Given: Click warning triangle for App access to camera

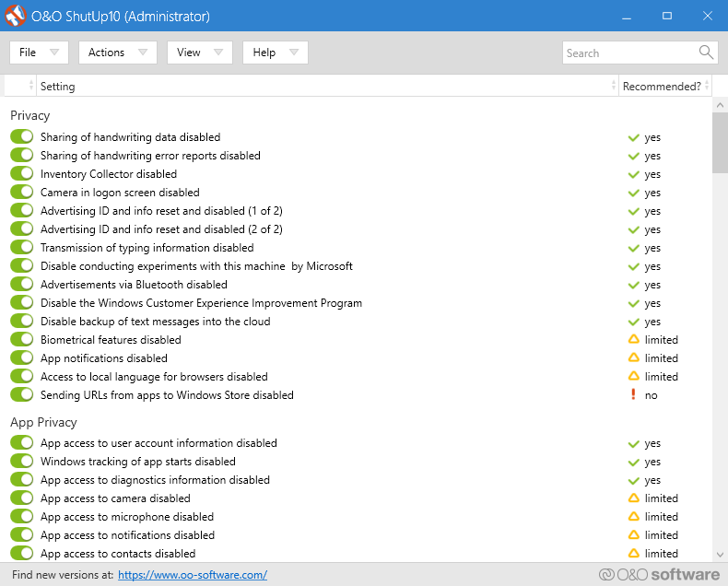Looking at the screenshot, I should click(x=633, y=498).
